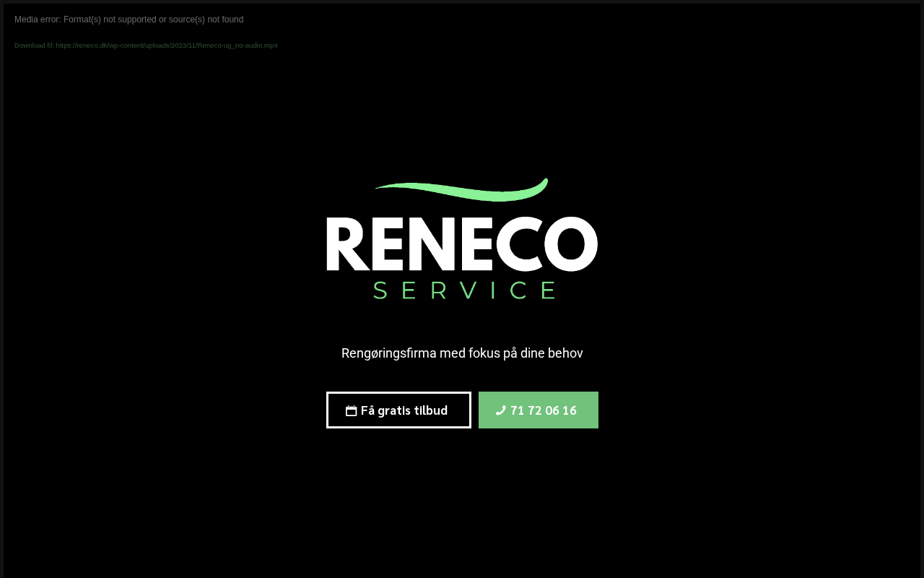This screenshot has width=924, height=578.
Task: Click the word "behov" in the tagline
Action: click(x=565, y=353)
